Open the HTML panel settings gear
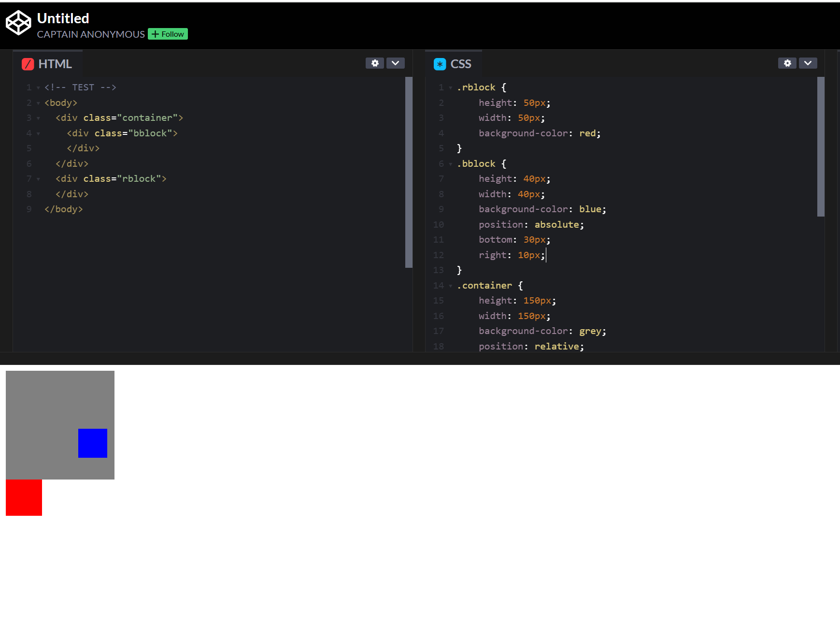Screen dimensions: 840x640 pos(375,63)
